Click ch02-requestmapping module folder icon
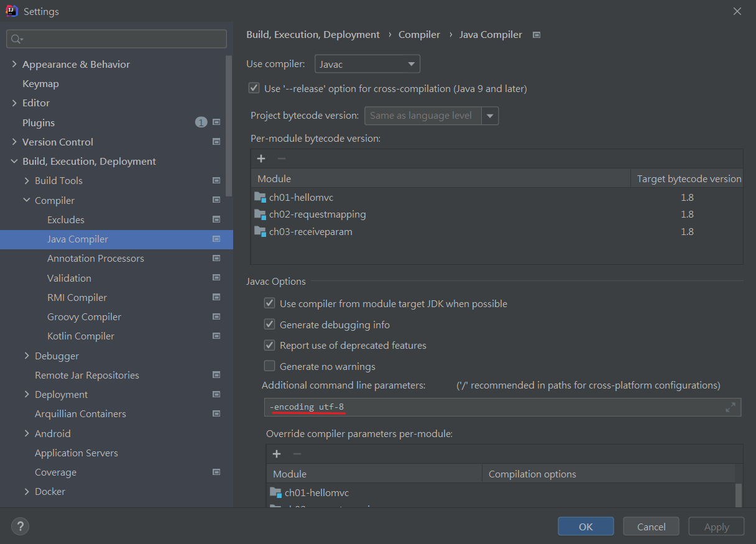The width and height of the screenshot is (756, 544). (x=260, y=214)
